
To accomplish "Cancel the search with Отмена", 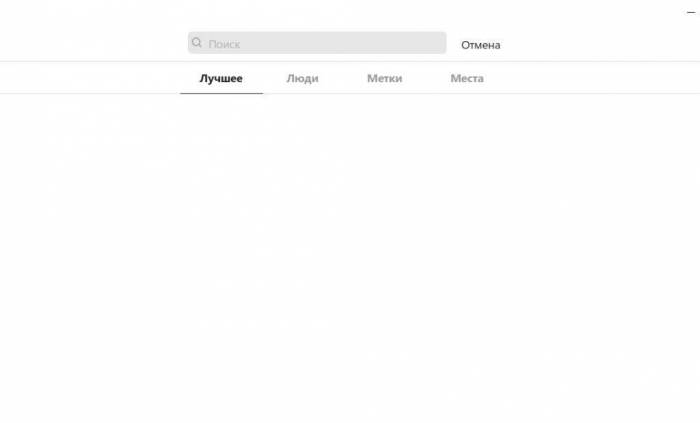I will click(x=480, y=45).
